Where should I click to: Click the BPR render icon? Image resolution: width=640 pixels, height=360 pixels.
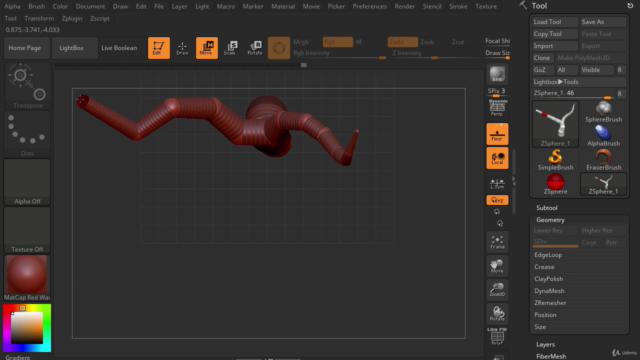pyautogui.click(x=497, y=74)
